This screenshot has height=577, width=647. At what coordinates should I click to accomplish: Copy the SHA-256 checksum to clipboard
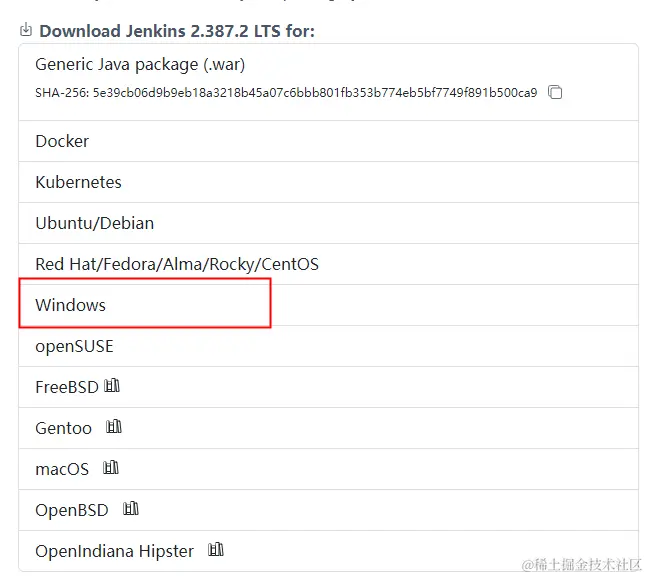pos(555,92)
